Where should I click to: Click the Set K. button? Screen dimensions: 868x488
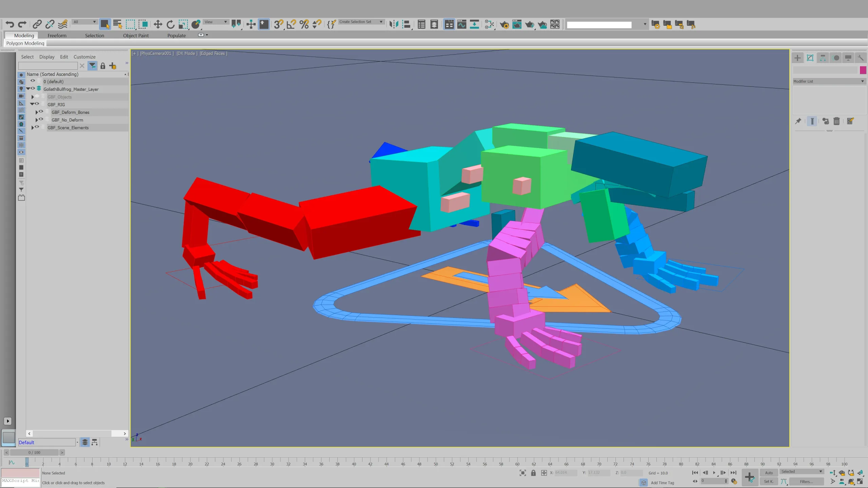[769, 482]
